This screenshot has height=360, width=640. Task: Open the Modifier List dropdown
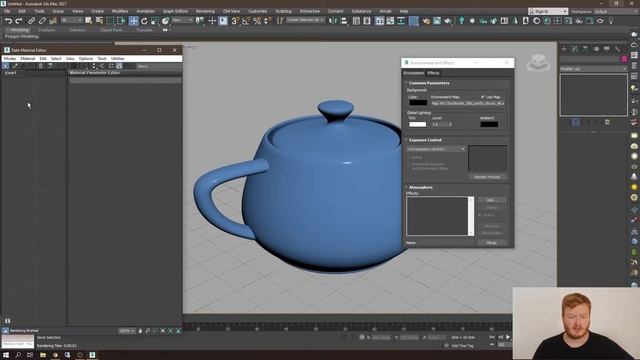[593, 69]
